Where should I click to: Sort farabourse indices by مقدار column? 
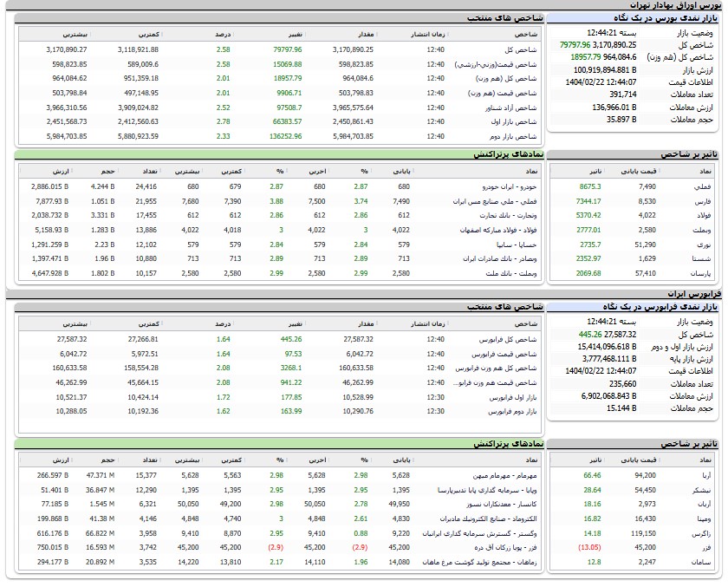click(x=366, y=323)
